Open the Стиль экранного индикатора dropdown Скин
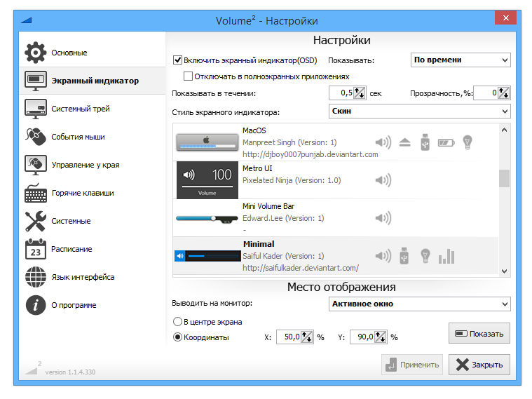This screenshot has height=399, width=532. [x=419, y=111]
